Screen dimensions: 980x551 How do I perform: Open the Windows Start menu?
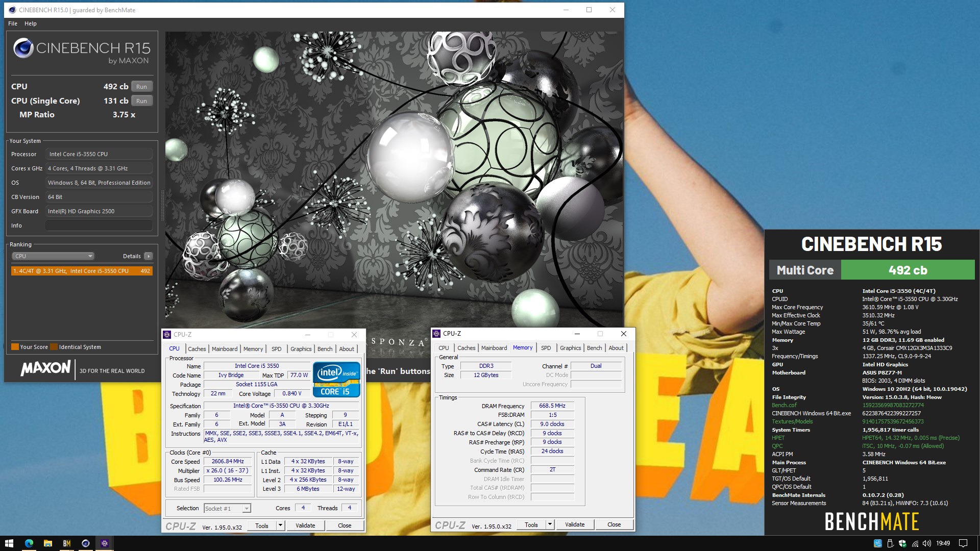[x=9, y=543]
